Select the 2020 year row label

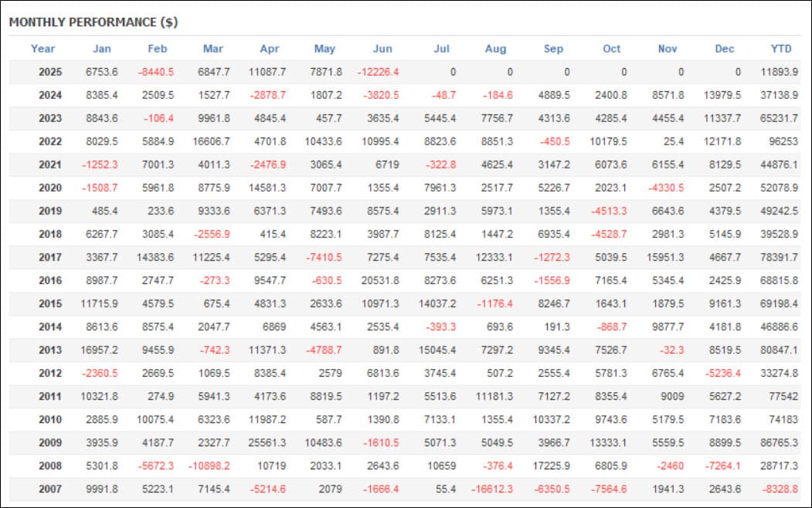click(x=50, y=188)
